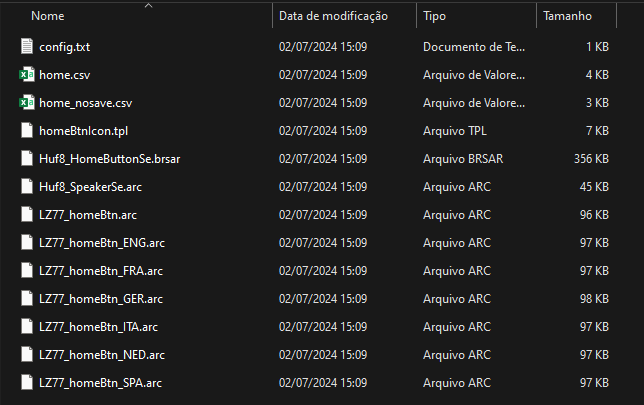Click the Arquivo TPL type text
The height and width of the screenshot is (405, 644).
point(455,131)
